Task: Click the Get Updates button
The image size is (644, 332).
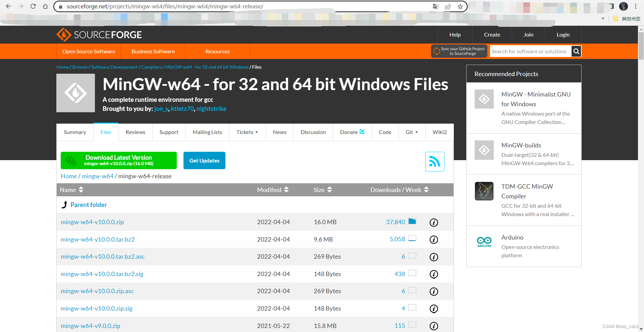Action: pyautogui.click(x=204, y=160)
